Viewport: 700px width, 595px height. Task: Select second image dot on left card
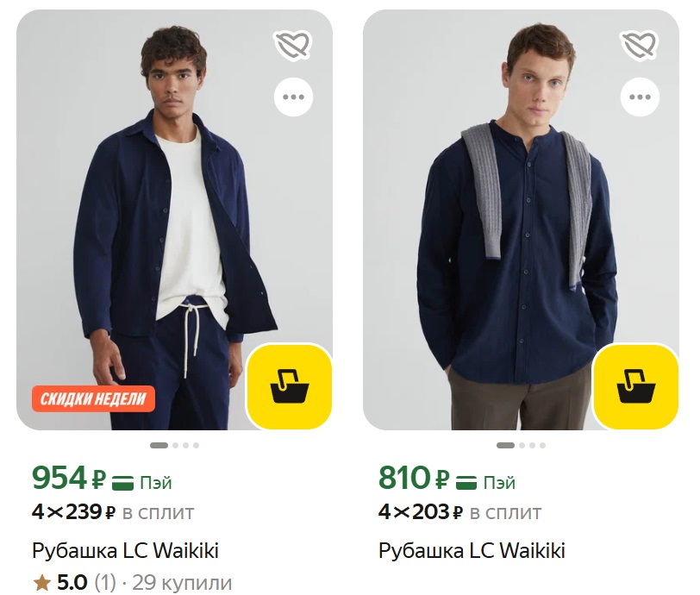[175, 446]
